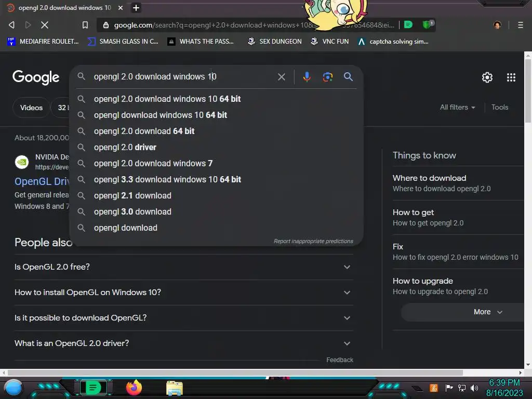The width and height of the screenshot is (532, 399).
Task: Expand What is an OpenGL 2.0 driver
Action: (x=183, y=343)
